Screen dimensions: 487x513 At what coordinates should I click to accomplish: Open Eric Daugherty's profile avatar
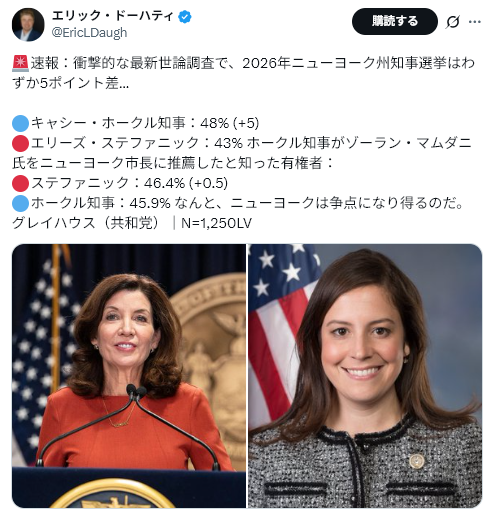(28, 25)
